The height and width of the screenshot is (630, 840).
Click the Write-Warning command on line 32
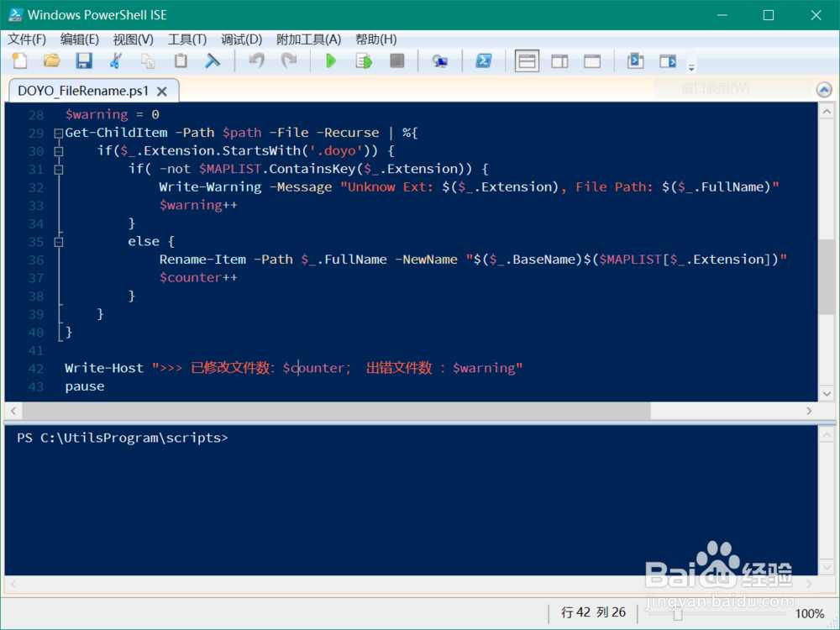[x=211, y=187]
